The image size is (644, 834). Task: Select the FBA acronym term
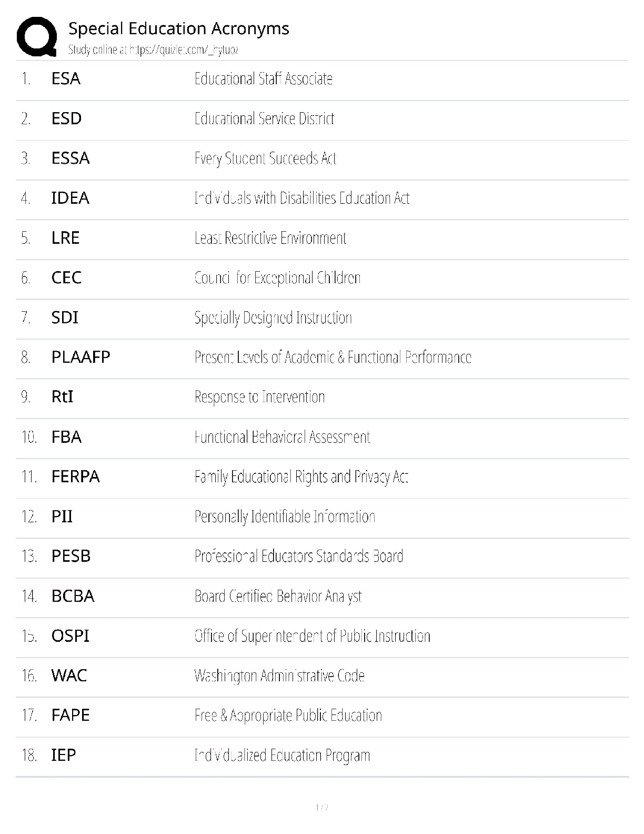66,437
